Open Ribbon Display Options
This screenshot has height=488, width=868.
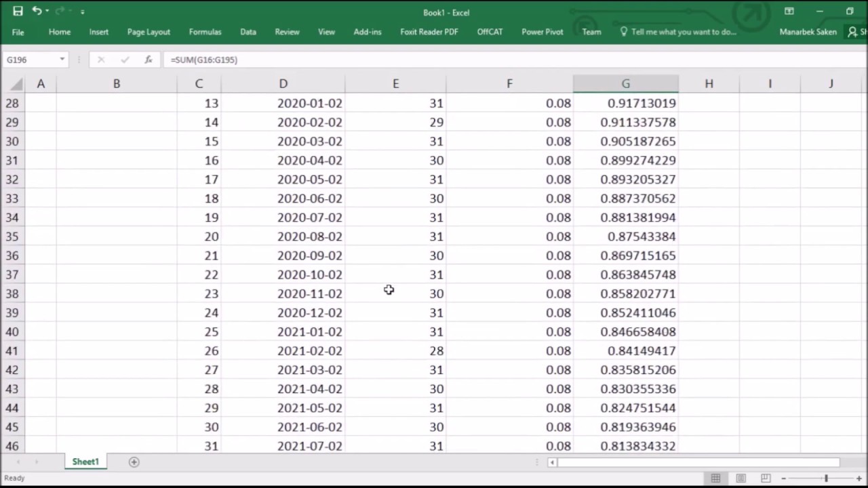(789, 12)
